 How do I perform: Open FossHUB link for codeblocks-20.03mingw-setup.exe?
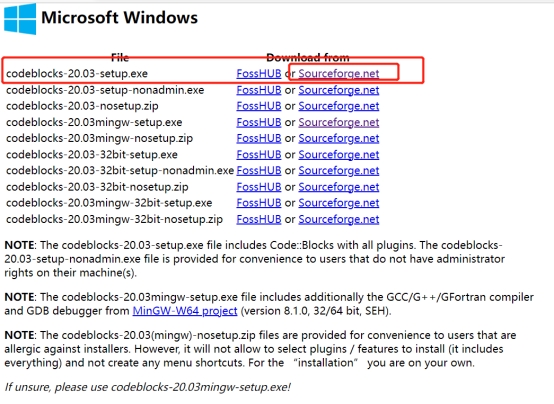(x=259, y=122)
